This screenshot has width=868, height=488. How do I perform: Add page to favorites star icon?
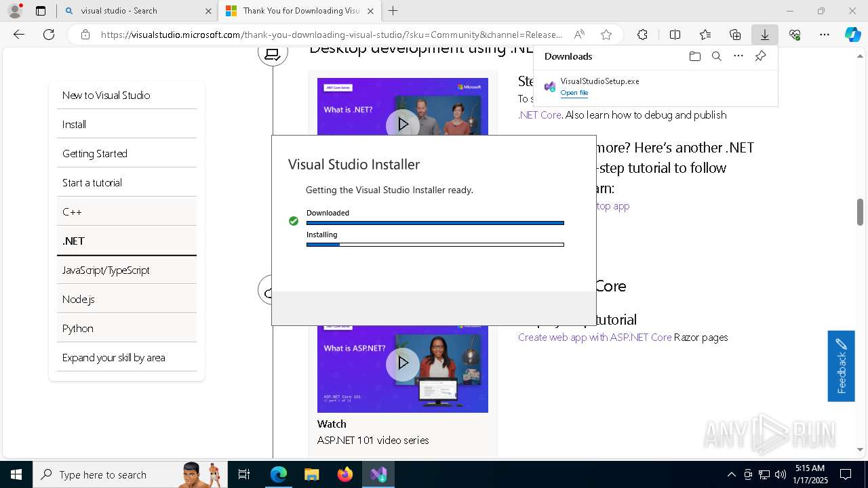pyautogui.click(x=606, y=35)
